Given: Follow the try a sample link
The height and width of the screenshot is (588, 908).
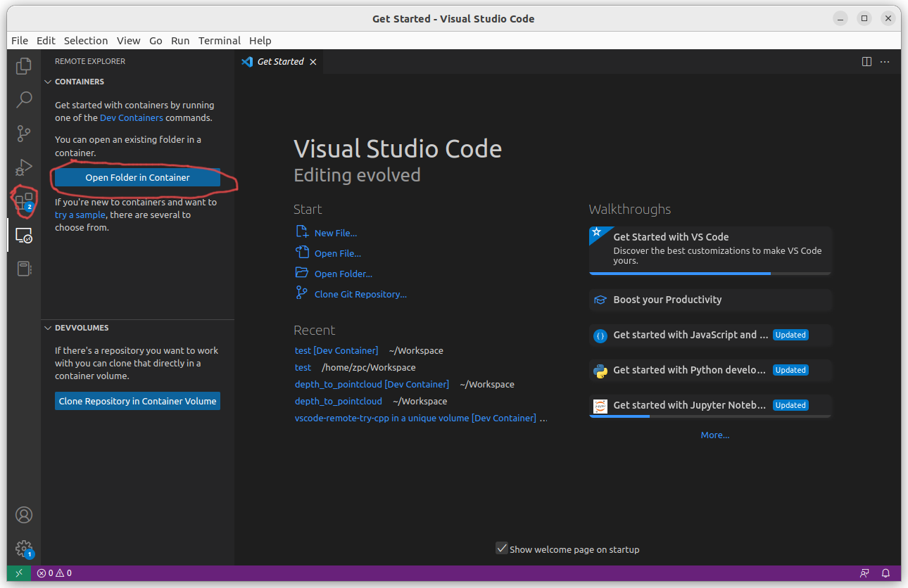Looking at the screenshot, I should [x=80, y=215].
